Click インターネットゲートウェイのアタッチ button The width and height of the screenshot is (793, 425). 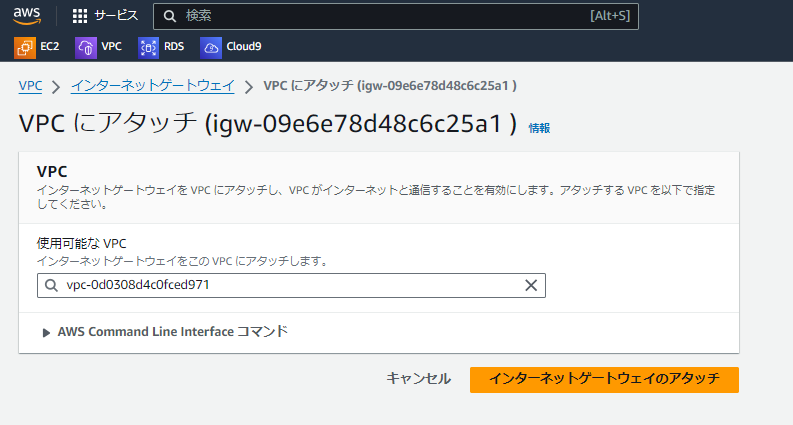click(604, 379)
